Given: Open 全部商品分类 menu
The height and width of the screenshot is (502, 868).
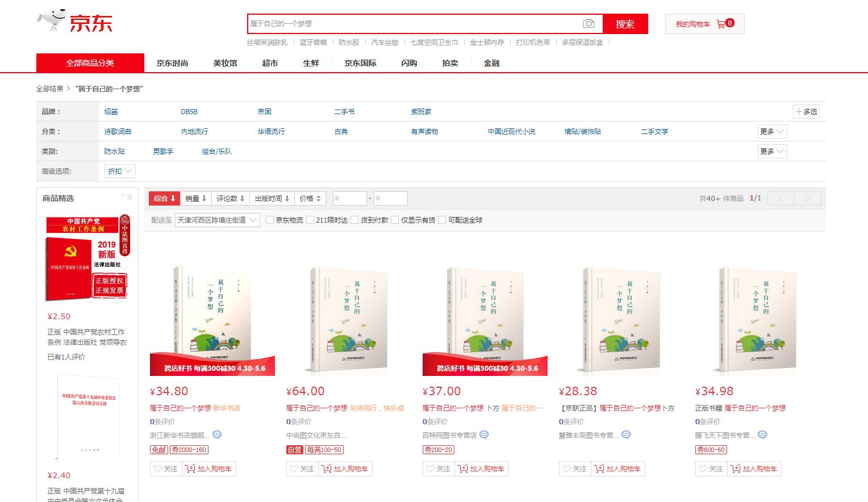Looking at the screenshot, I should point(90,63).
